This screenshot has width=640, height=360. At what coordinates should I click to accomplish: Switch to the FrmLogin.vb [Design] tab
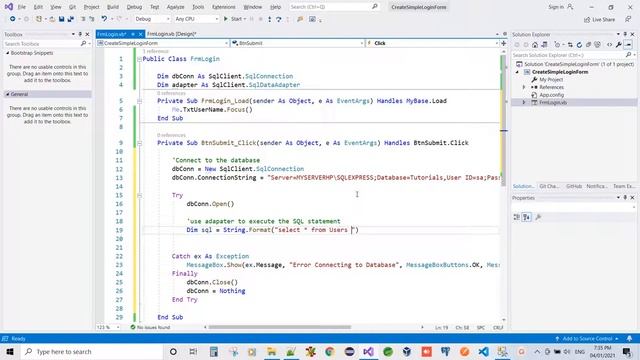pos(171,34)
